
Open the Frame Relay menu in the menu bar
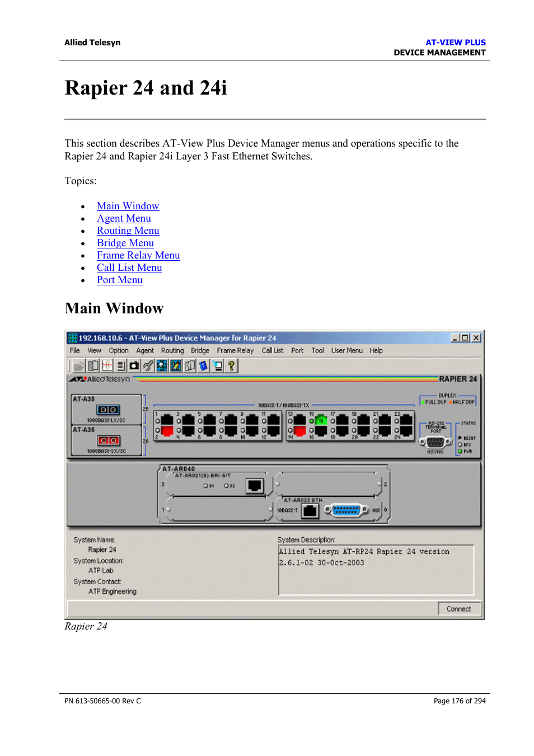235,350
